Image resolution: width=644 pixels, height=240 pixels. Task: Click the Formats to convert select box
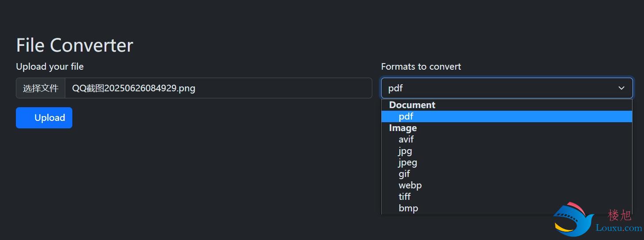(x=507, y=88)
